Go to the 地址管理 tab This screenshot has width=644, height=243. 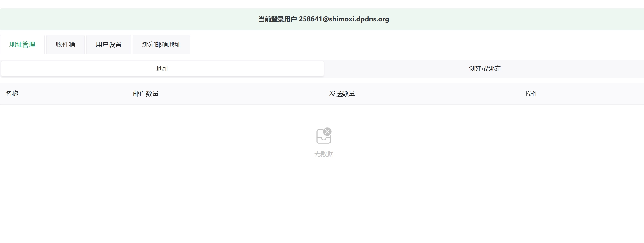tap(22, 45)
